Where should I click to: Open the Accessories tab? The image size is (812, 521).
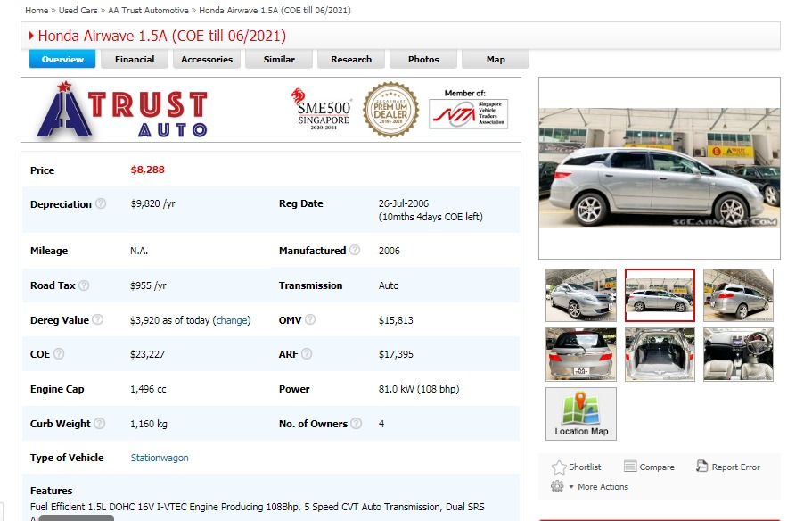[x=207, y=60]
